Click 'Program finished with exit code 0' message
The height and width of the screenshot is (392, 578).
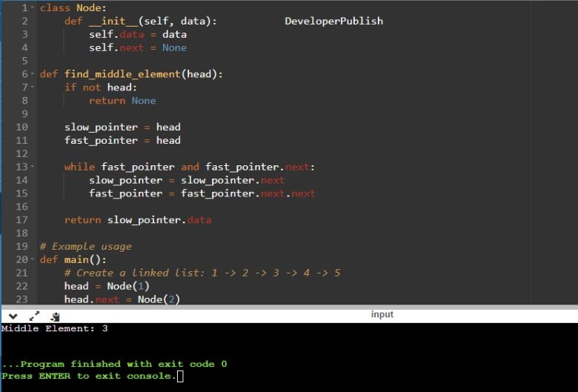[115, 364]
